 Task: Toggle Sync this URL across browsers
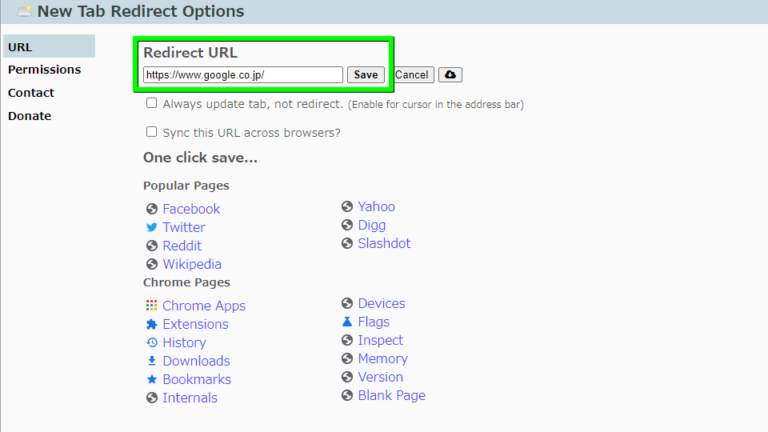click(152, 131)
